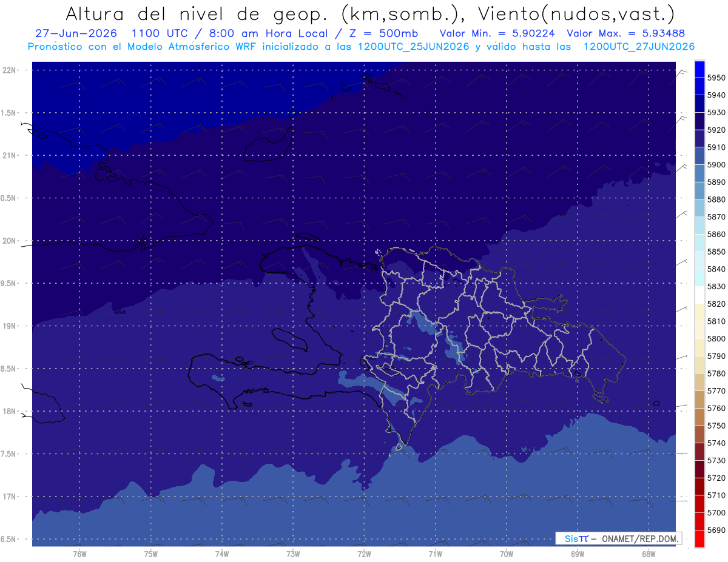728x562 pixels.
Task: Click the '76W' longitude axis label
Action: coord(79,554)
